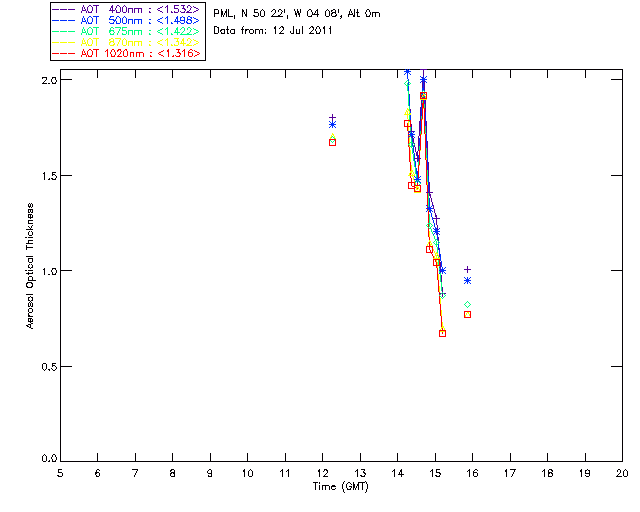
Task: Click the x-axis tick label 7
Action: (x=135, y=473)
